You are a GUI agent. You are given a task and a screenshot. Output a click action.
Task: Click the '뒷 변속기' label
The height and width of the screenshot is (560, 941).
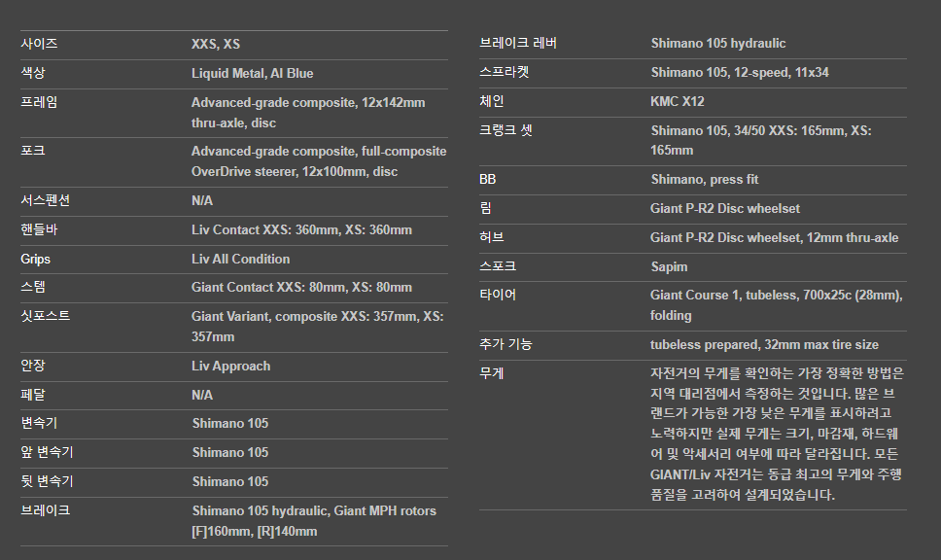pos(47,481)
